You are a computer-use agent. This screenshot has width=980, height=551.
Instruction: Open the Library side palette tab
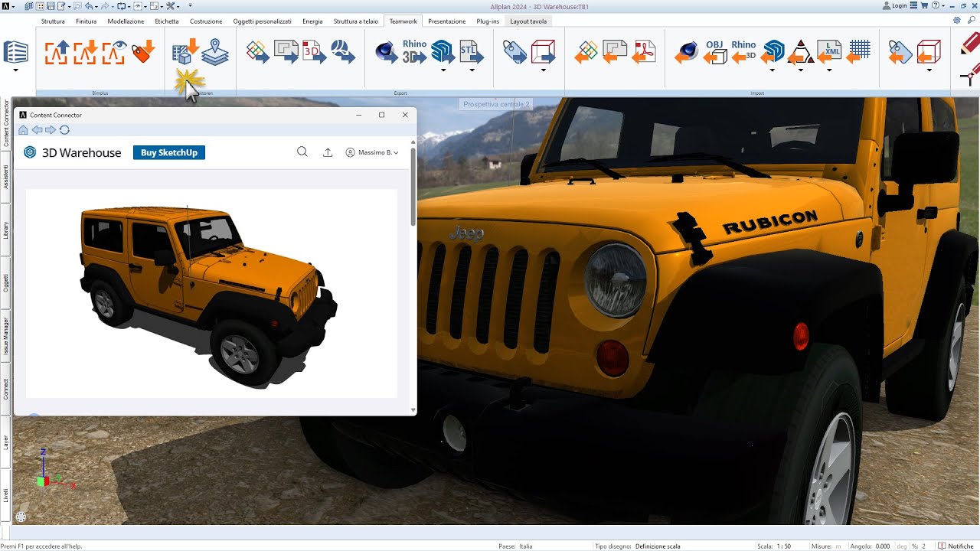[x=6, y=230]
